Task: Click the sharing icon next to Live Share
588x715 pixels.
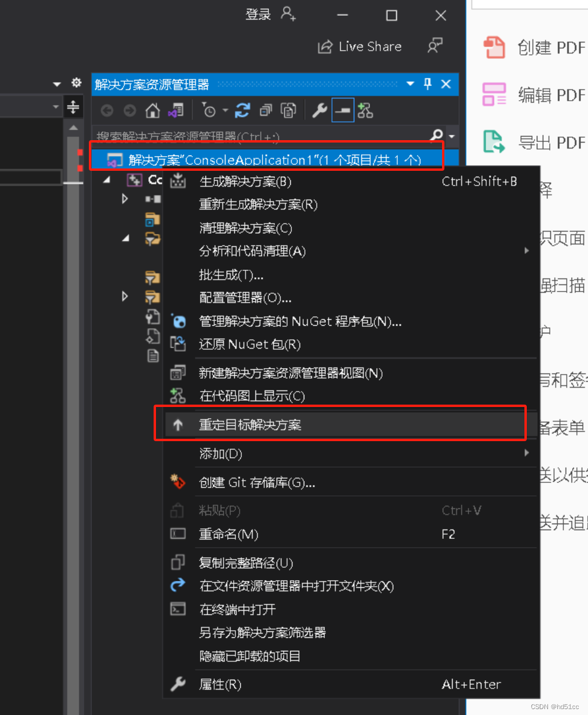Action: click(434, 45)
